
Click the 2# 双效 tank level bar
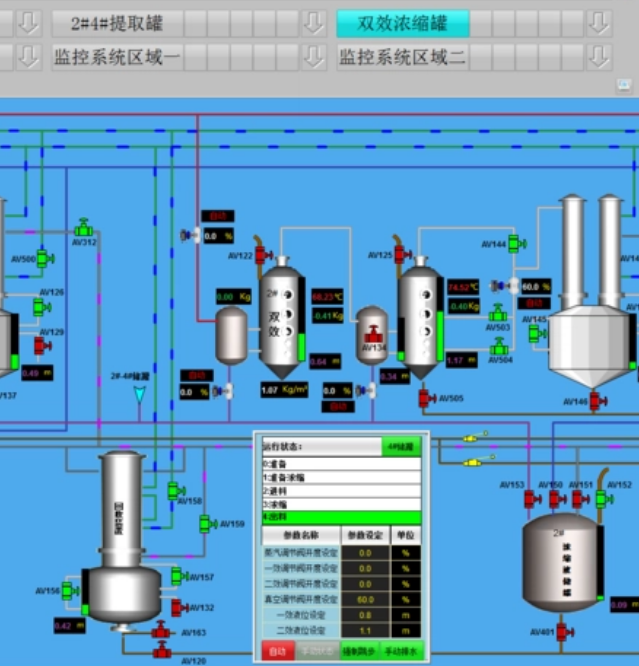point(301,319)
